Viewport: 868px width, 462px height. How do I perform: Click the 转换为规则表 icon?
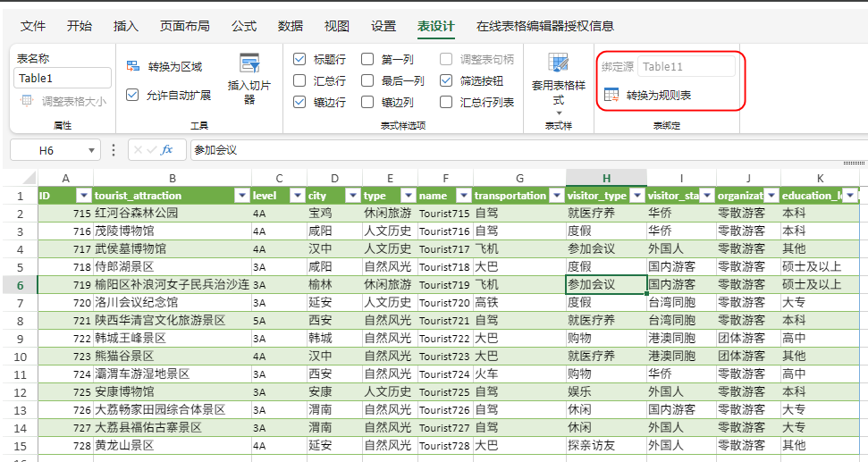(x=611, y=95)
